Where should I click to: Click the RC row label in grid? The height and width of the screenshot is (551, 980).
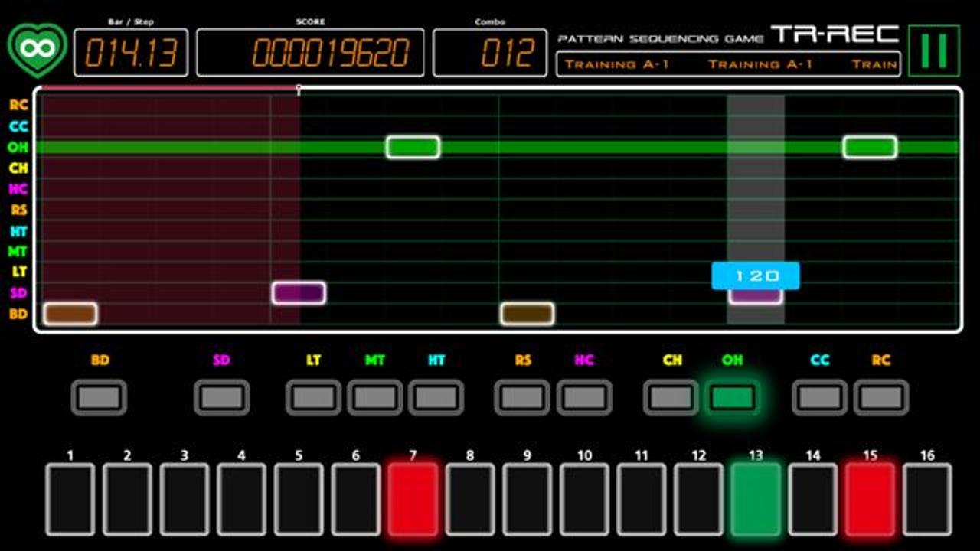(18, 106)
